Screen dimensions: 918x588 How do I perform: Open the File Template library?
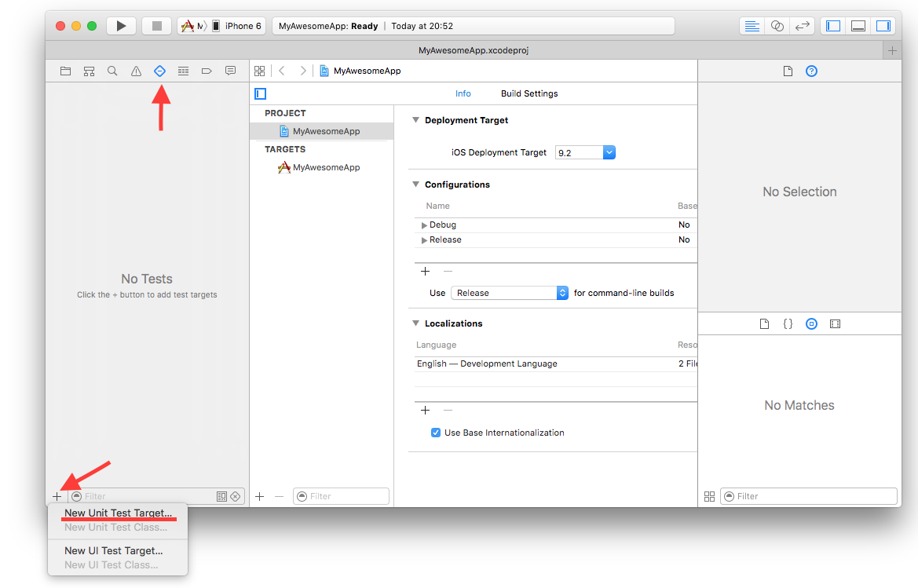tap(764, 323)
